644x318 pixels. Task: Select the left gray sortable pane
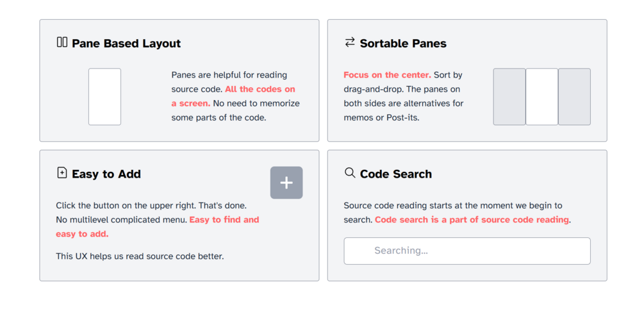pos(509,97)
